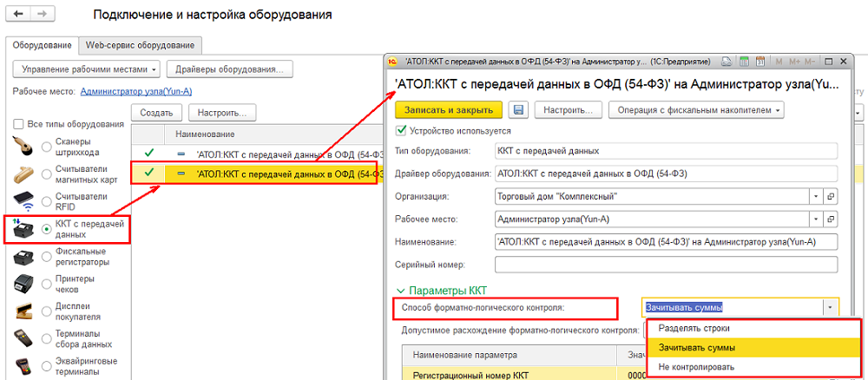The width and height of the screenshot is (868, 380).
Task: Switch to the Оборудование tab
Action: 42,45
